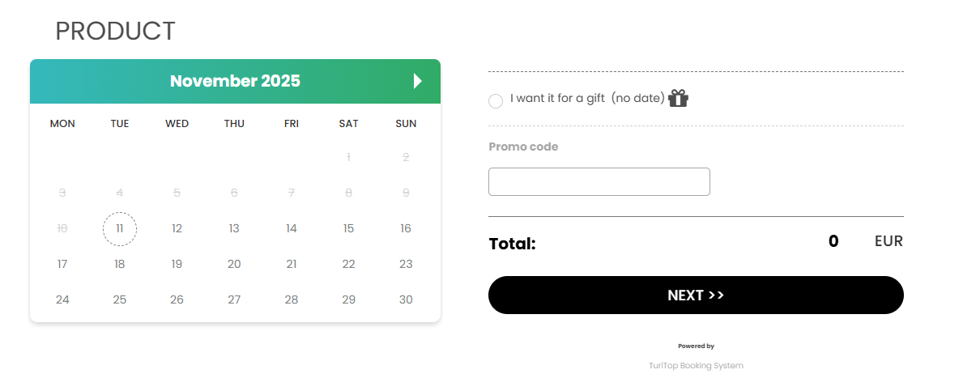The height and width of the screenshot is (391, 980).
Task: Click the November 2025 month header
Action: [x=235, y=81]
